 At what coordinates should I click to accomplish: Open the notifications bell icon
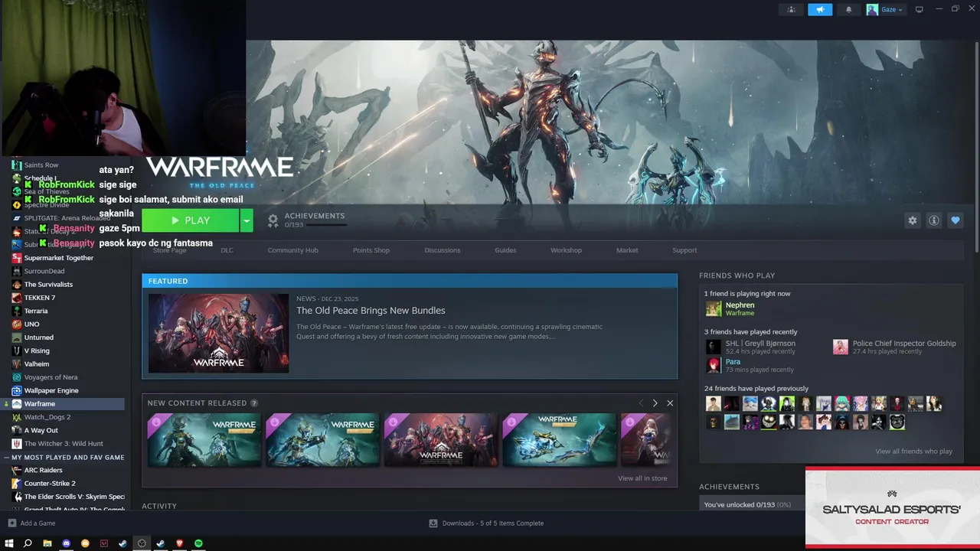click(848, 9)
